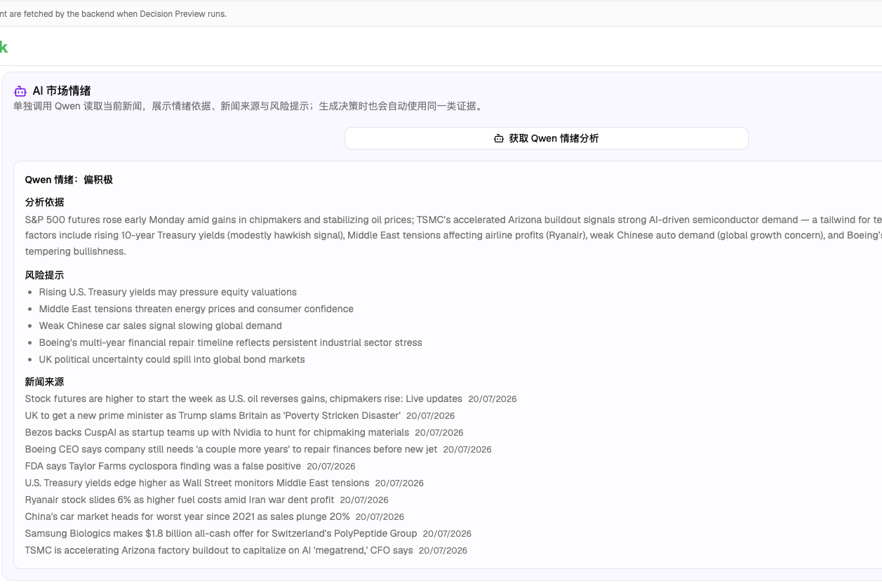Open the Samsung Biologics PolyPeptide offer headline
882x588 pixels.
point(221,533)
